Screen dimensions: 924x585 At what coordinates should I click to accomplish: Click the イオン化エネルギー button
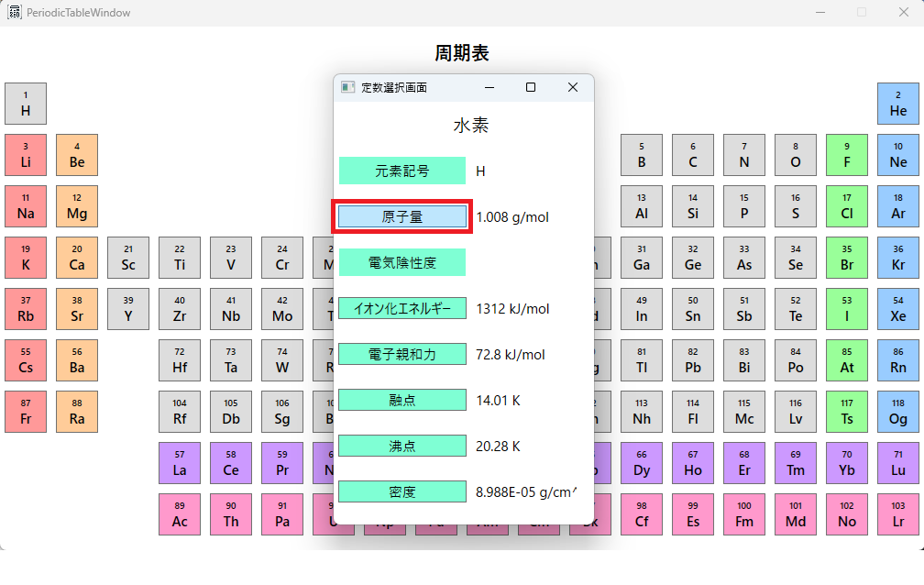coord(401,308)
